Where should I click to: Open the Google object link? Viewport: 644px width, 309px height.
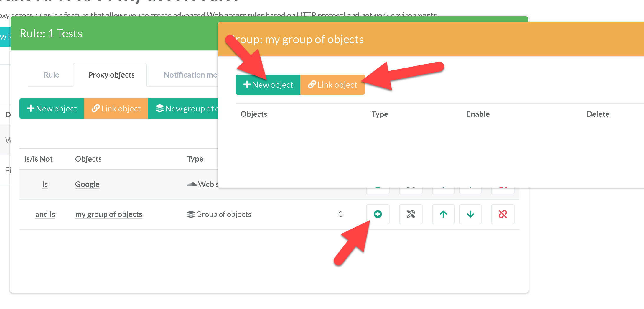pos(87,184)
